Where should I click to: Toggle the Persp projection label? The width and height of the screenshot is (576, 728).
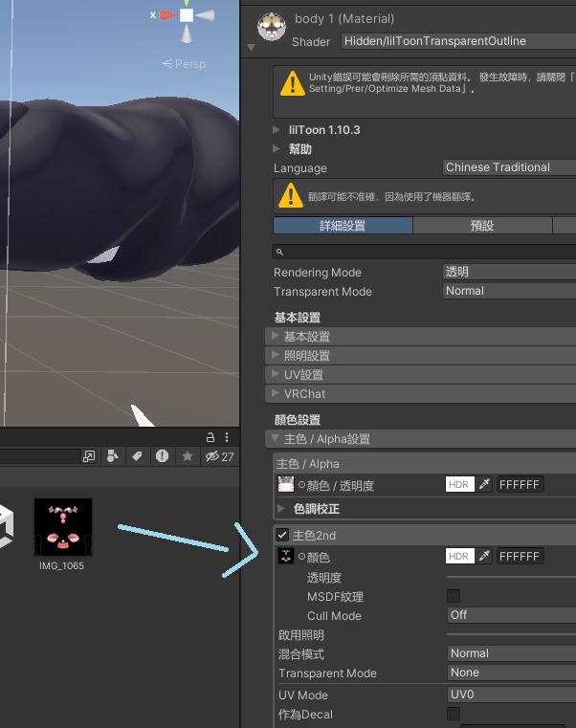pyautogui.click(x=185, y=63)
